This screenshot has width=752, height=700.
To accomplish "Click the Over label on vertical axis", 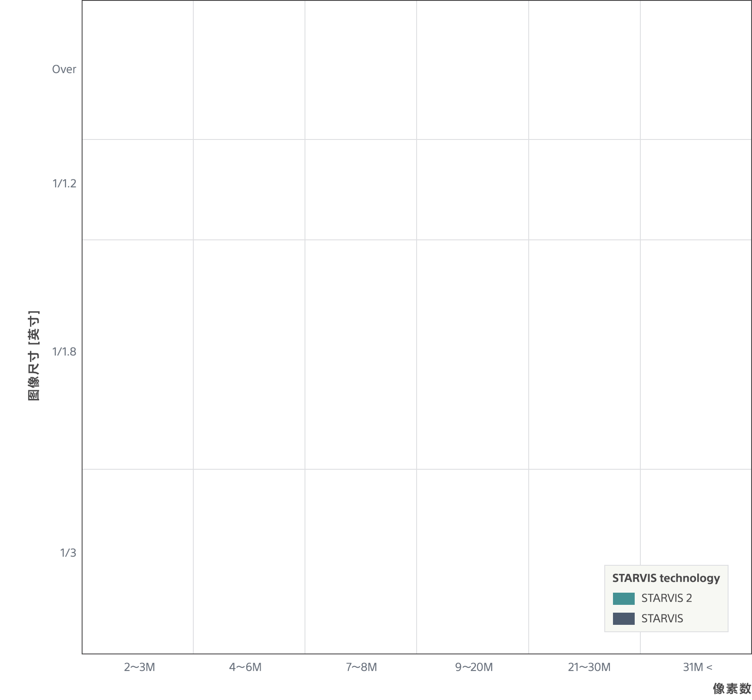I will tap(64, 70).
